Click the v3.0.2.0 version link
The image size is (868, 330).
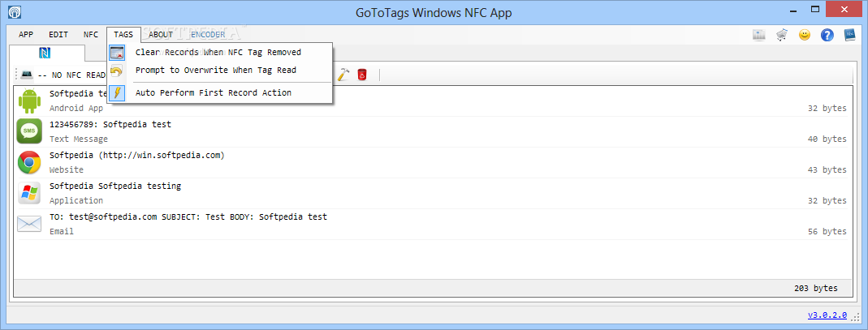(x=827, y=315)
